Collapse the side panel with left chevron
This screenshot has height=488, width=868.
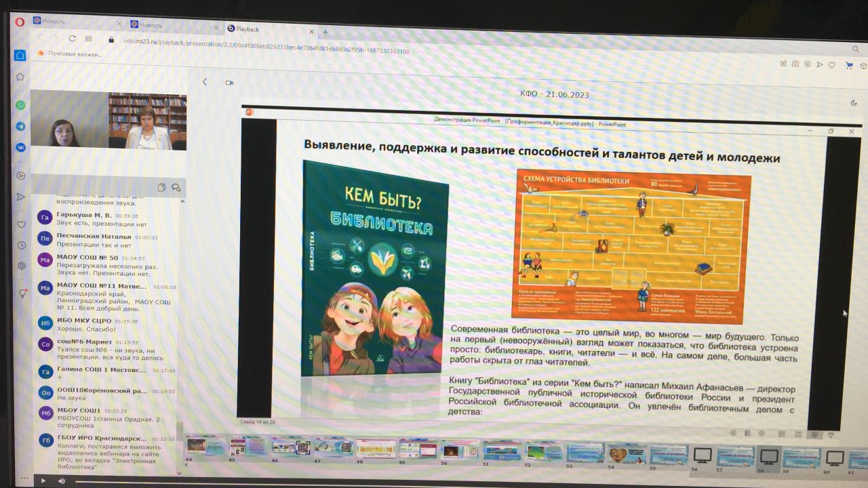coord(205,82)
